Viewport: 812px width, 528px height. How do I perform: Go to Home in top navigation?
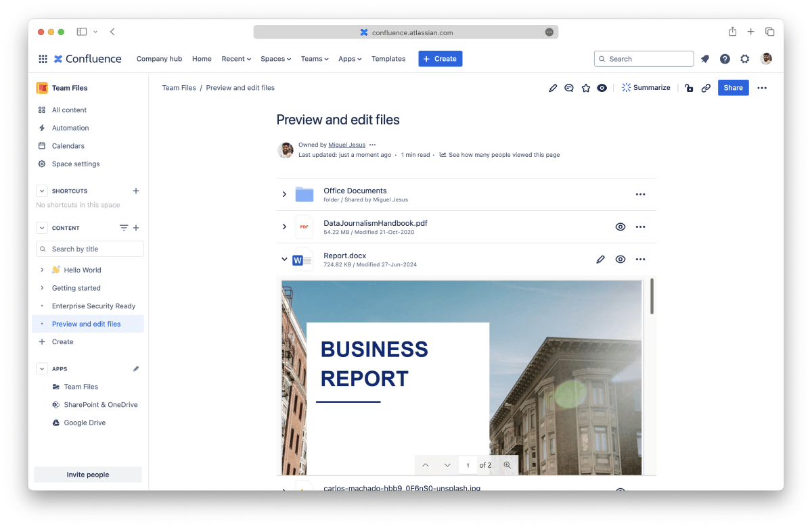(202, 59)
